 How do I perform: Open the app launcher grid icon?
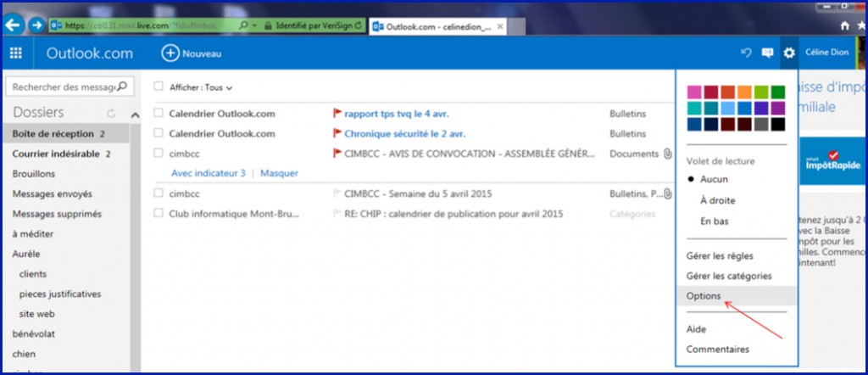[15, 53]
